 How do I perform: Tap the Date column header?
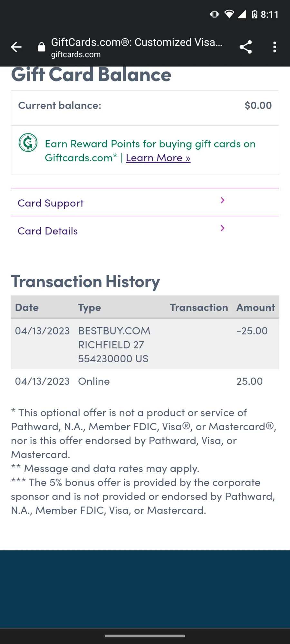pos(27,308)
